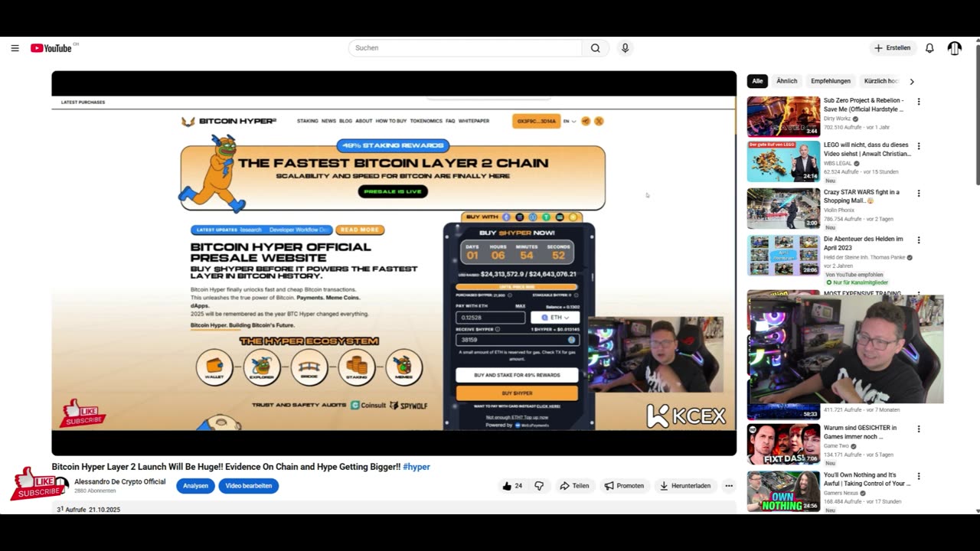Visit the Gamers Nexus channel name
980x551 pixels.
click(841, 493)
